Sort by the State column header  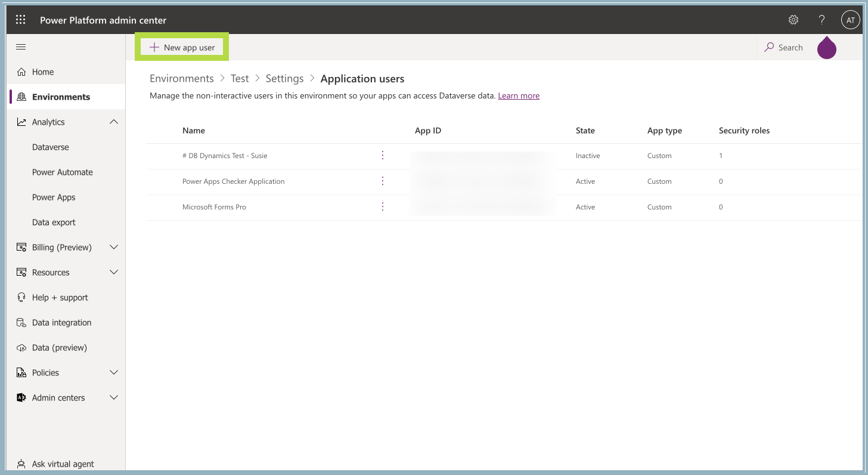pos(585,131)
